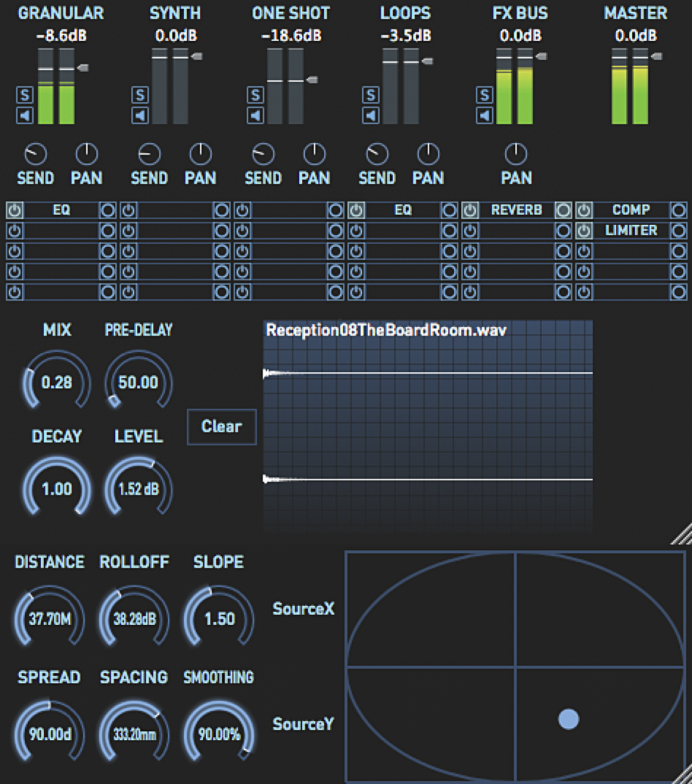Mute the FX BUS channel speaker icon
This screenshot has height=784, width=692.
[484, 115]
